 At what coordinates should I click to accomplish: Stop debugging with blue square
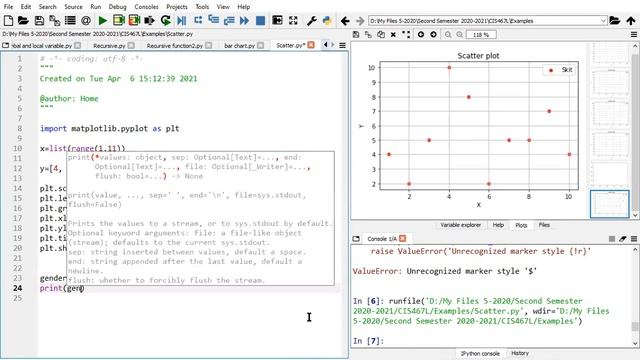(260, 20)
